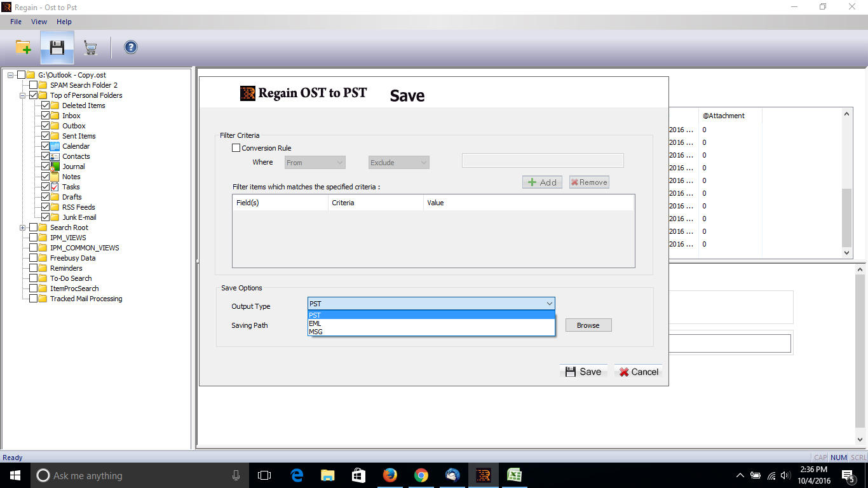Image resolution: width=868 pixels, height=488 pixels.
Task: Select the Tasks folder icon
Action: pyautogui.click(x=55, y=187)
